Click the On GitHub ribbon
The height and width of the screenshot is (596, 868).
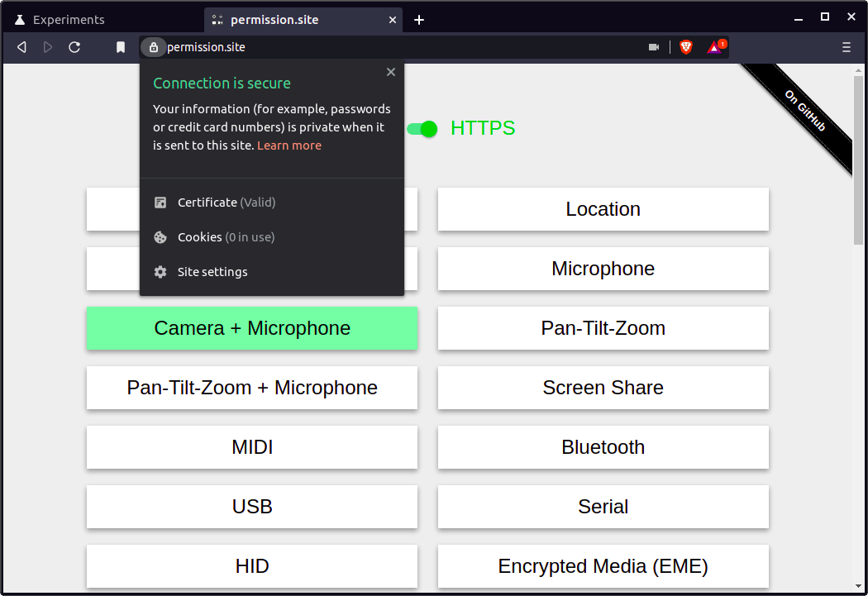804,111
